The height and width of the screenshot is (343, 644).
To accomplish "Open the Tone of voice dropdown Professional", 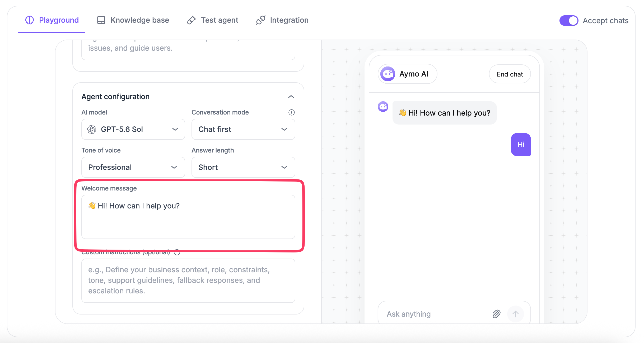I will (133, 167).
